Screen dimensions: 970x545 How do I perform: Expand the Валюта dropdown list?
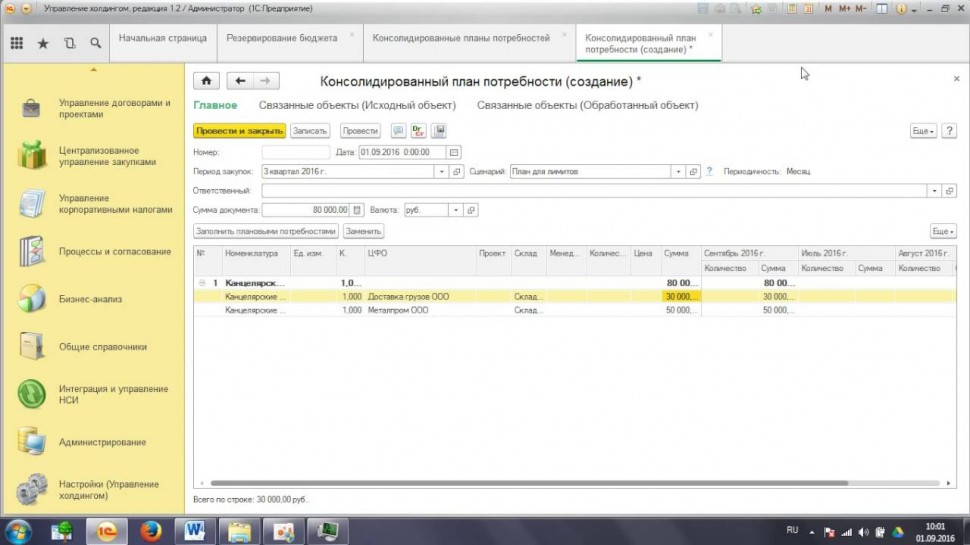point(456,210)
